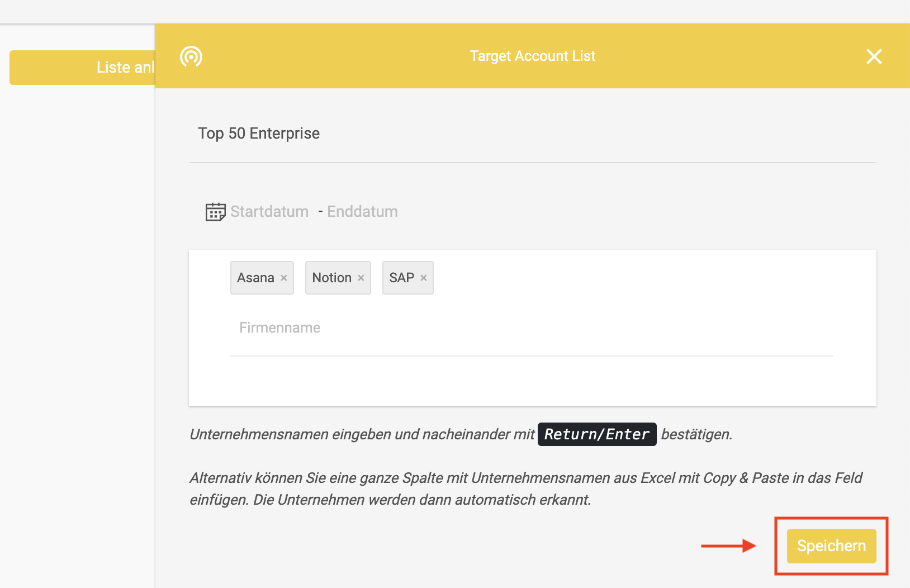Click the Excel copy-paste hint text
Image resolution: width=910 pixels, height=588 pixels.
coord(526,489)
